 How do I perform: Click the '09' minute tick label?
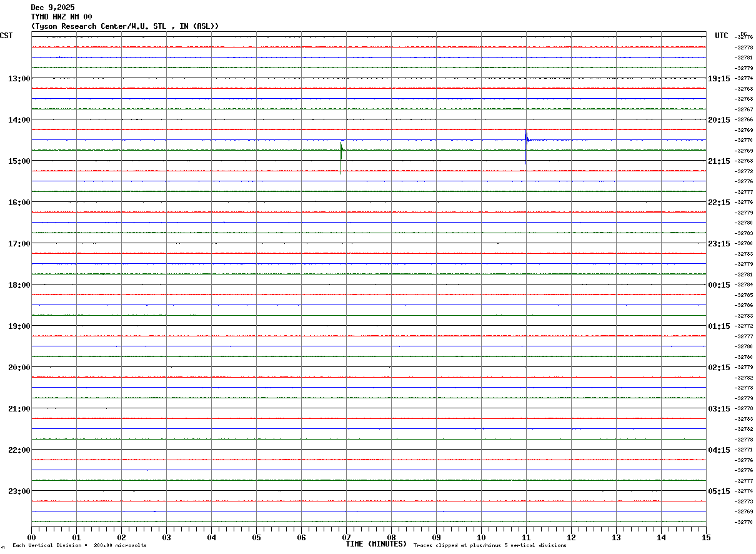(436, 537)
